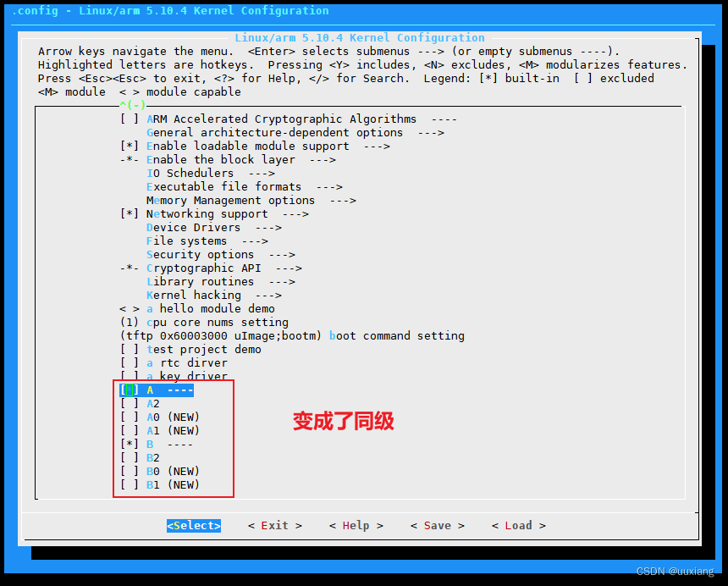This screenshot has width=728, height=586.
Task: Click the Save button
Action: click(438, 526)
